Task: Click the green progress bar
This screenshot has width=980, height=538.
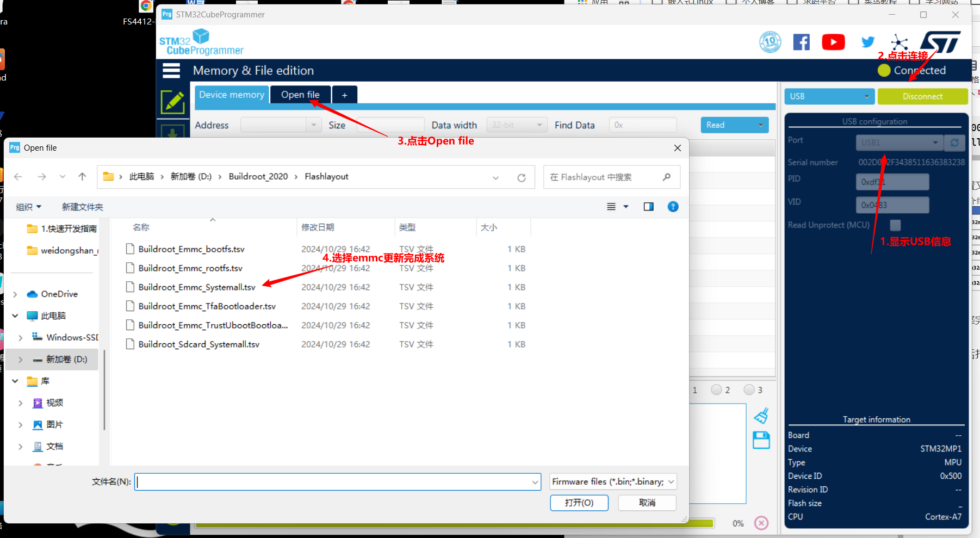Action: pyautogui.click(x=454, y=524)
